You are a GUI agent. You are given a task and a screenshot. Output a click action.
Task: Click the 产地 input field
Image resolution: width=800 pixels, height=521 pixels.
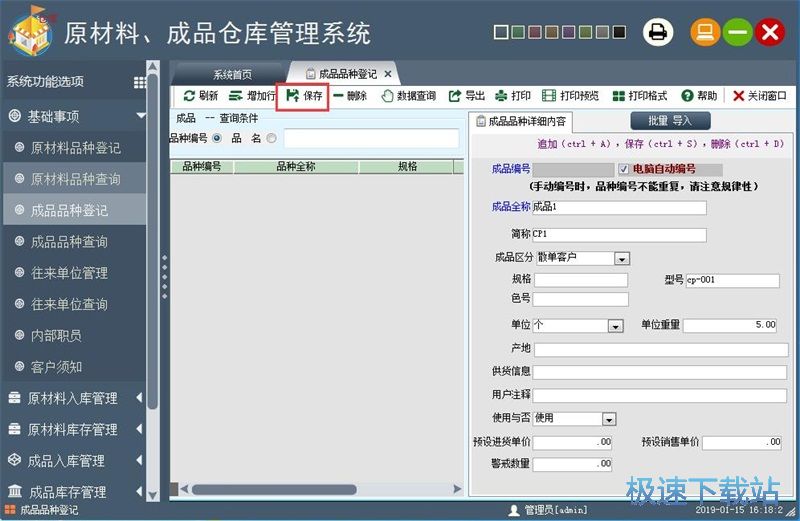661,350
